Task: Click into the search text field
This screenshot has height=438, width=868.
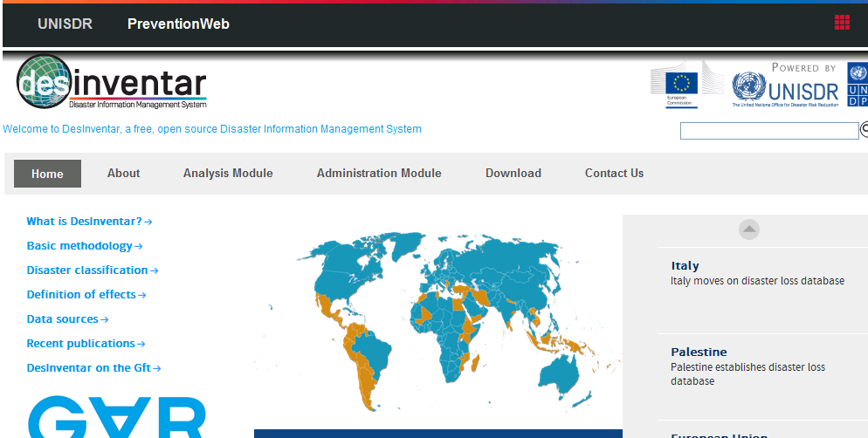Action: pos(769,131)
